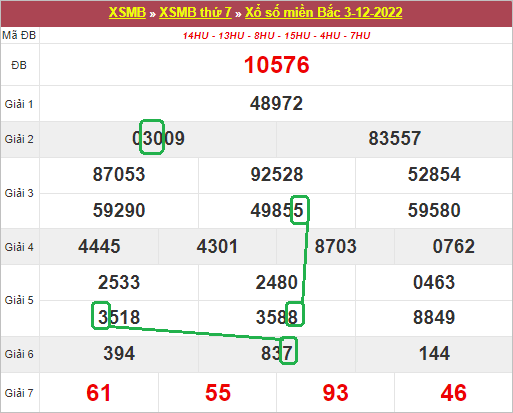
Task: Open Xổ số miền Bắc 3-12-2022 link
Action: point(324,13)
